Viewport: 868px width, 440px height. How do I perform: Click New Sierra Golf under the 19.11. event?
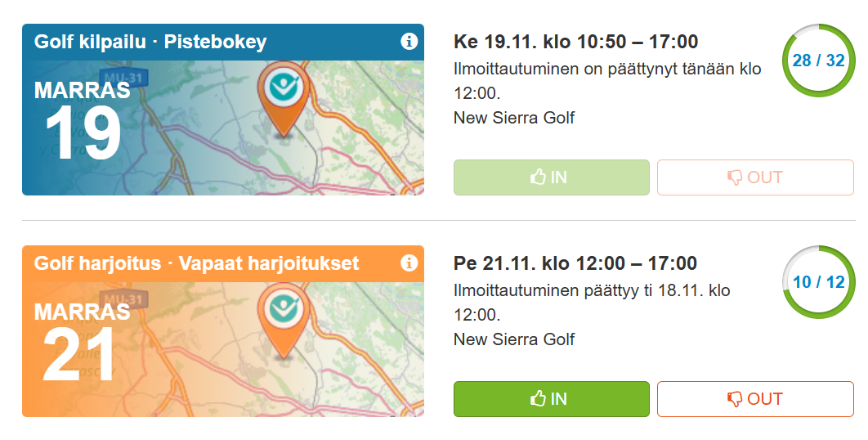point(514,118)
